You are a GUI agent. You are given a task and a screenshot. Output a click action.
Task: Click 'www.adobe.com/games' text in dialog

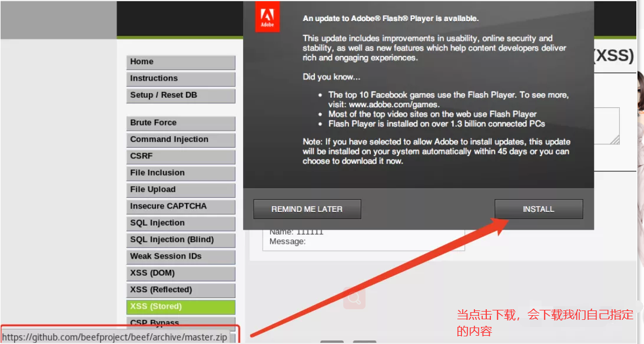(x=393, y=104)
